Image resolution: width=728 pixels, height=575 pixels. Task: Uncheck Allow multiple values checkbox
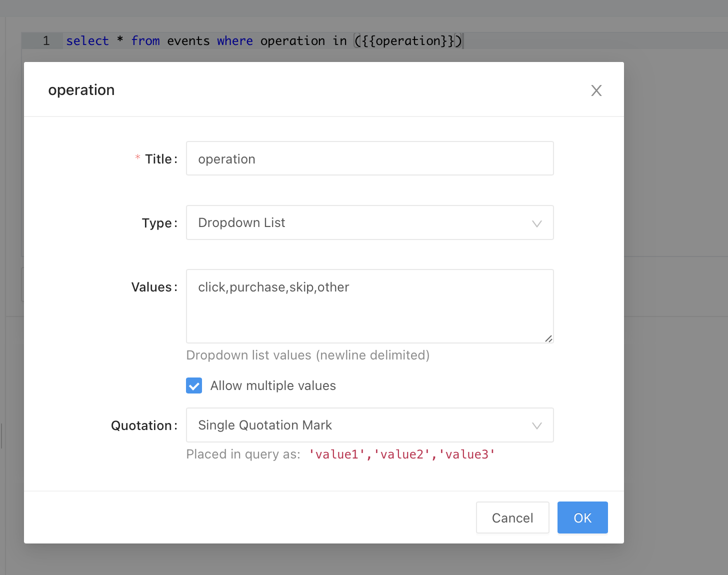click(194, 385)
